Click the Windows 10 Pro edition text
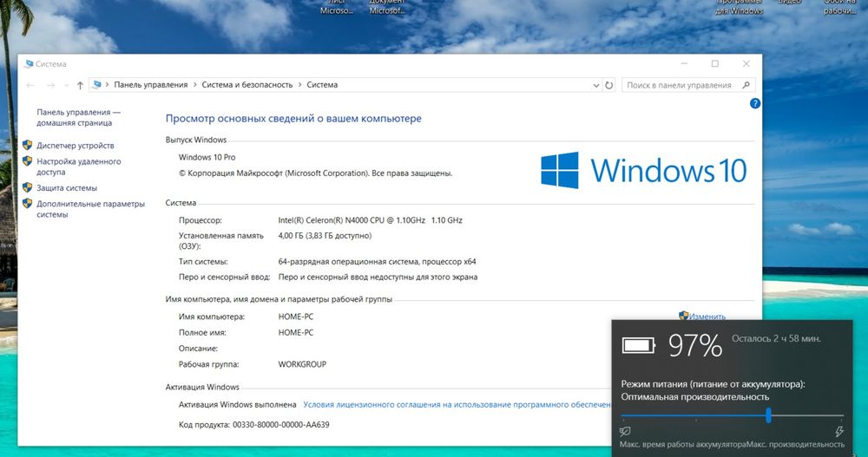The width and height of the screenshot is (868, 457). coord(207,157)
